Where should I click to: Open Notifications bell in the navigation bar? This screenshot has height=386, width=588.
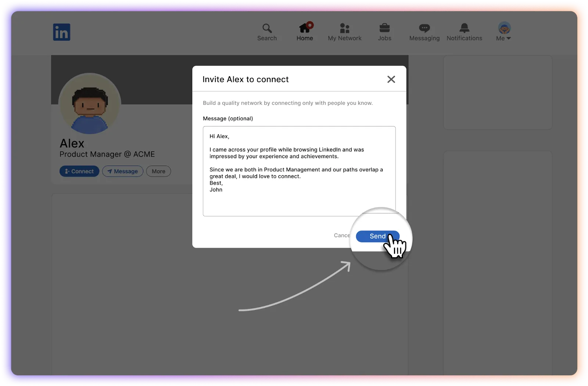464,32
